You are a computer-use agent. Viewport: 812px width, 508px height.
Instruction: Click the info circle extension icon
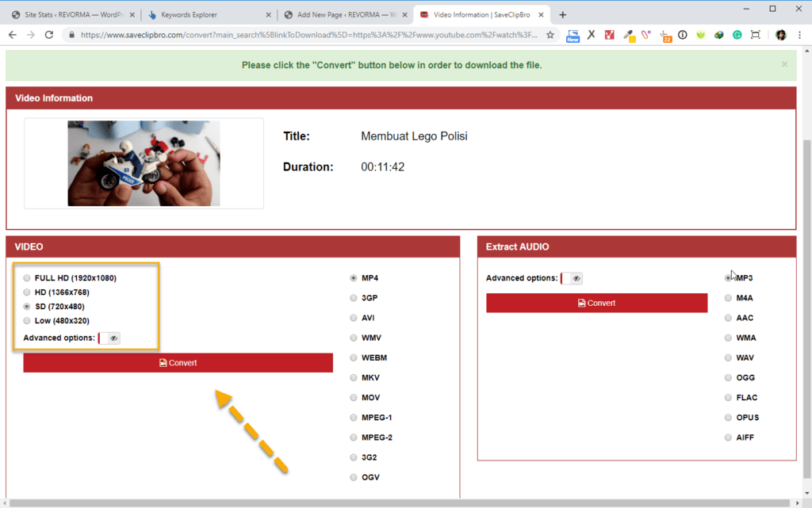tap(683, 35)
